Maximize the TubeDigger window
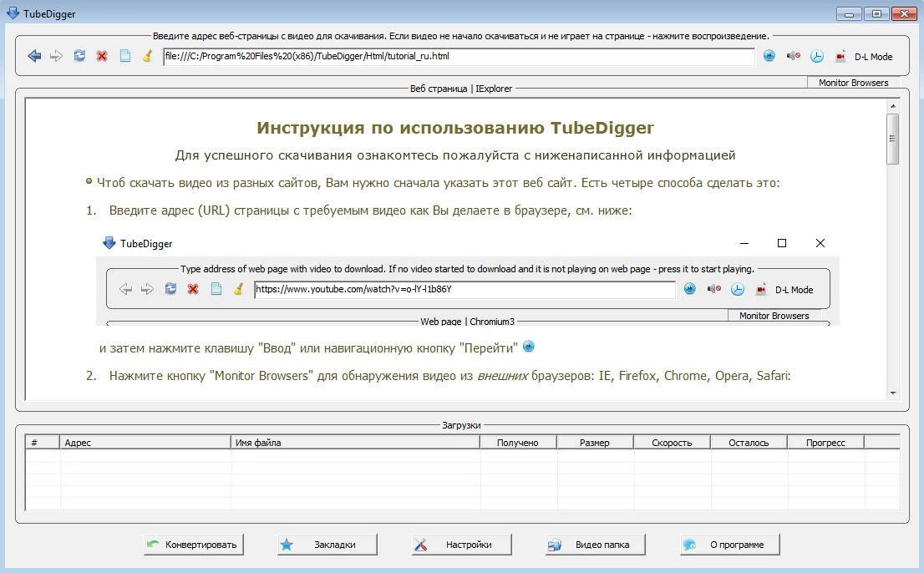Viewport: 924px width, 573px height. (x=876, y=14)
